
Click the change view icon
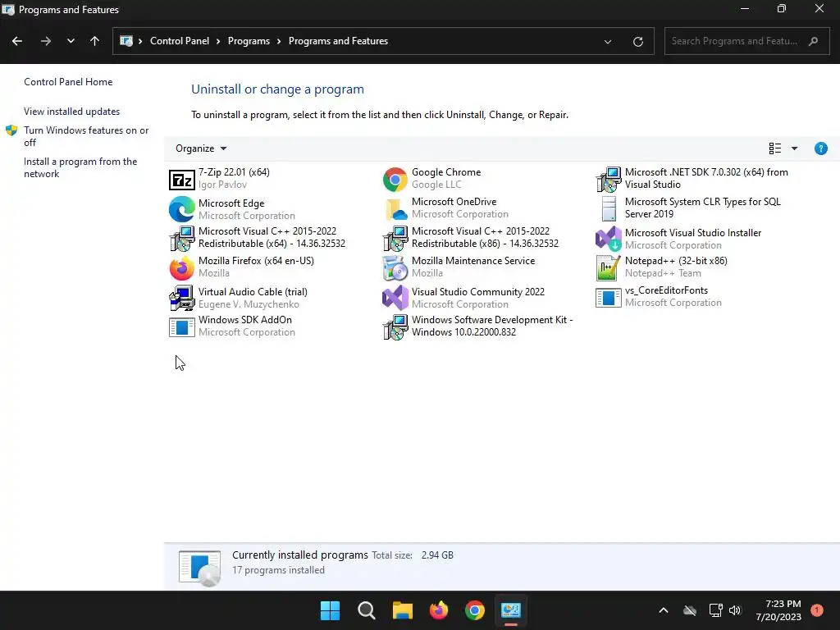coord(774,148)
